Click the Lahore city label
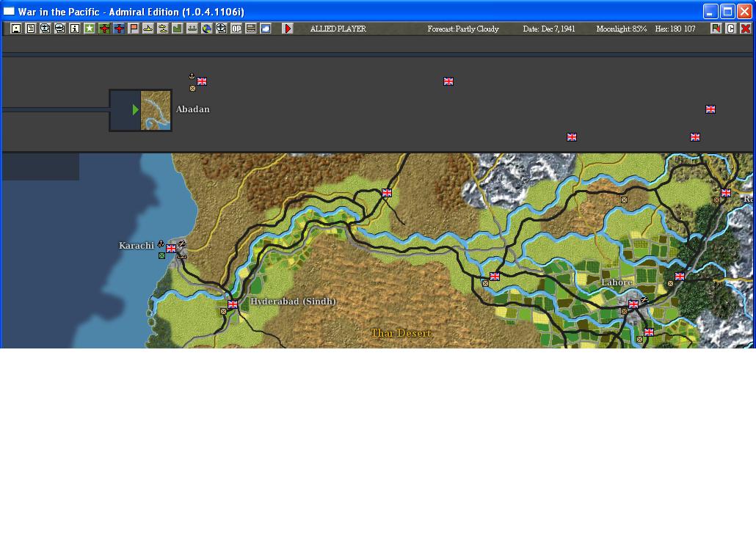Image resolution: width=756 pixels, height=559 pixels. 617,282
